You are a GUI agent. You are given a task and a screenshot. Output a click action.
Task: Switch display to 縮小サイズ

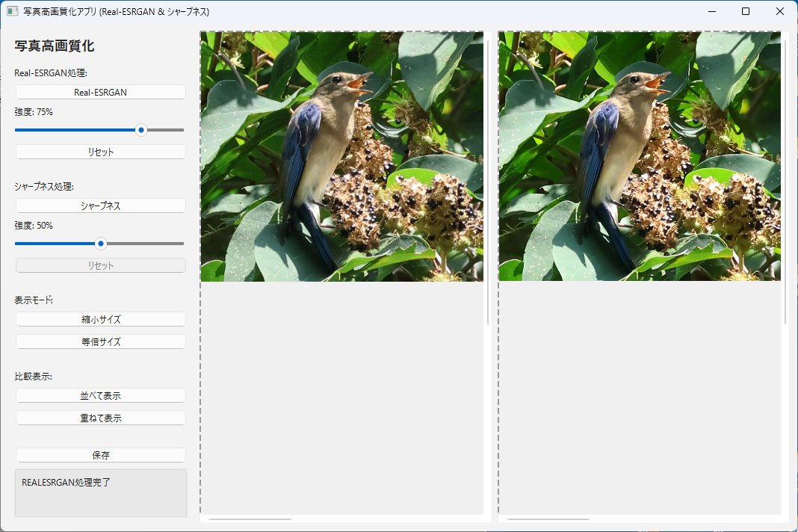[100, 319]
